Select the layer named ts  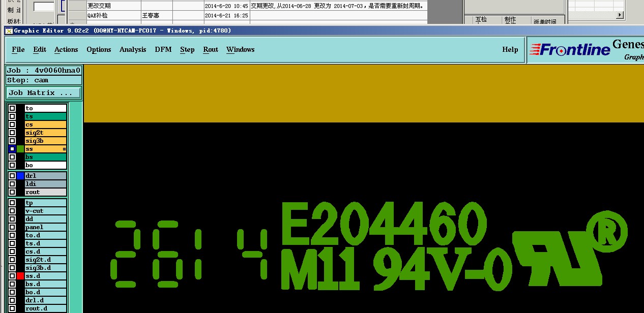[46, 116]
